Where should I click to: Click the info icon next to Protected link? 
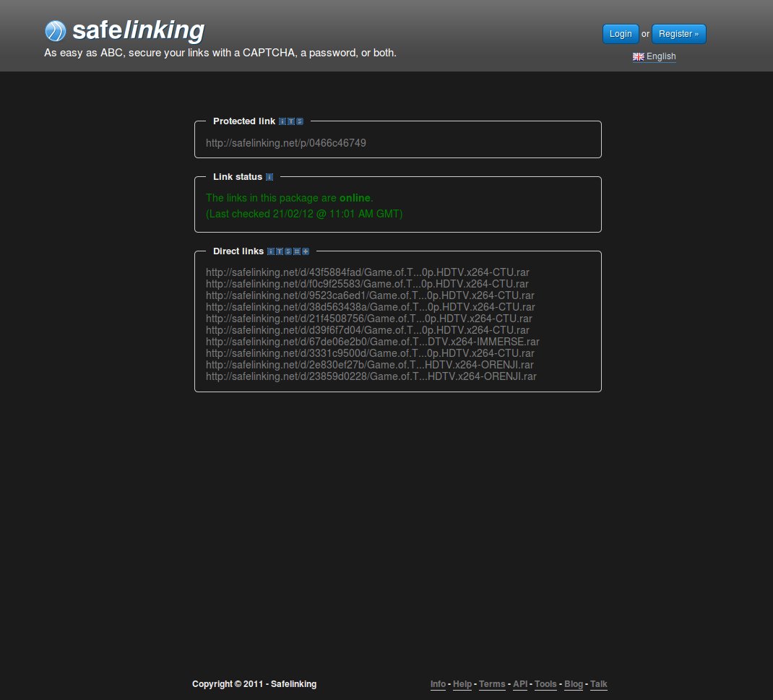point(282,121)
